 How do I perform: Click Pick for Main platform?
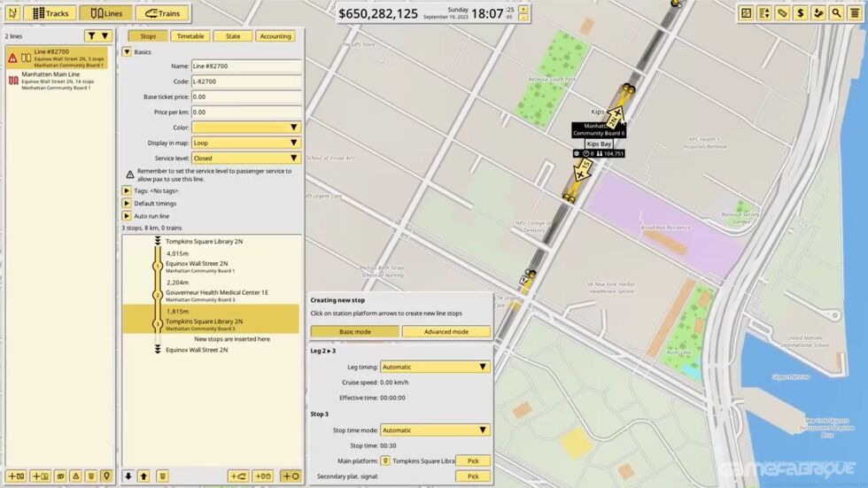coord(473,461)
